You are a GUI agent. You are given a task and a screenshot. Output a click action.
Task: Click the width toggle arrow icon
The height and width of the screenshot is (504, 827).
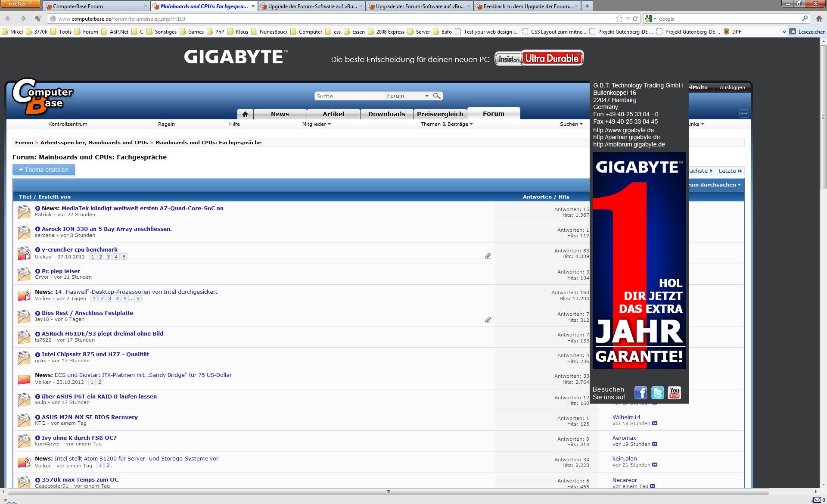click(743, 113)
